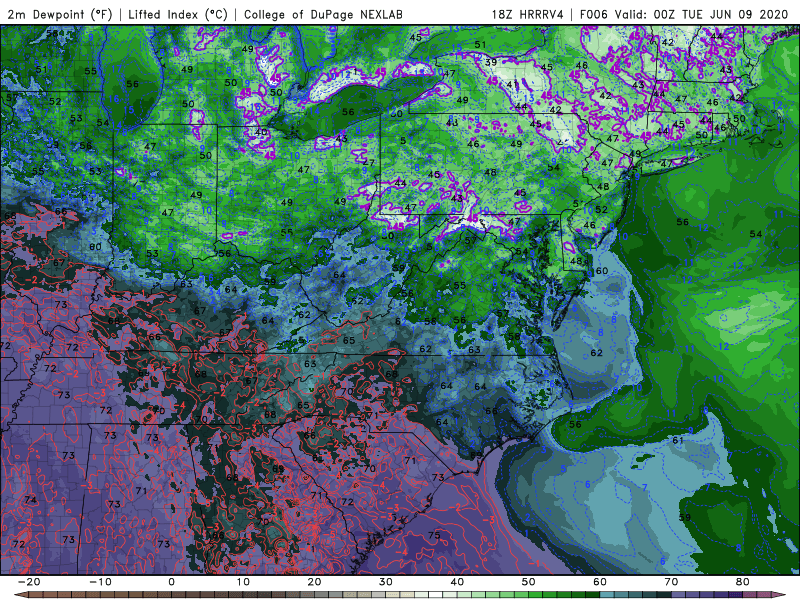Click the 10 label on the color scale

243,582
